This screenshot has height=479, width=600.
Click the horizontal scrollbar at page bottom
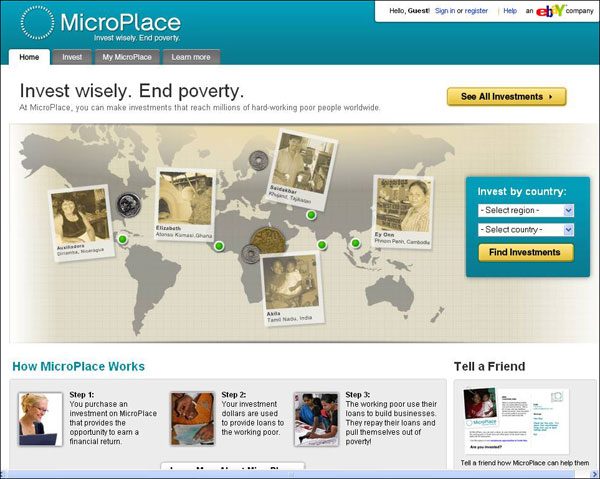[x=300, y=474]
